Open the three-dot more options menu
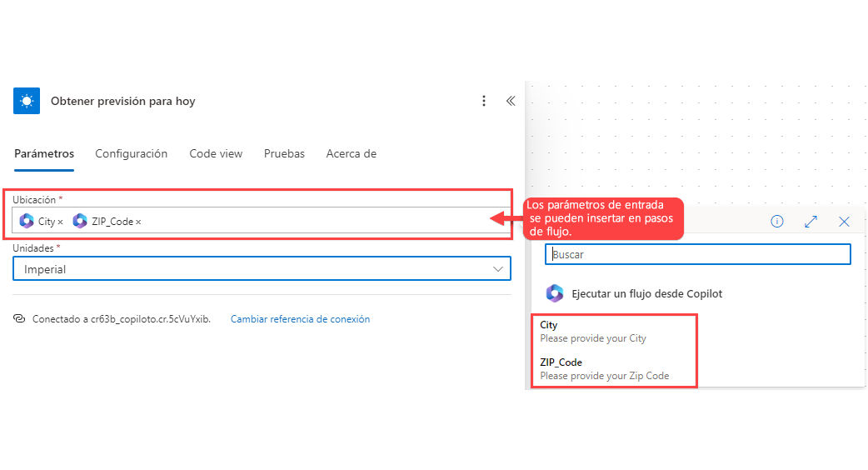This screenshot has width=868, height=470. [484, 101]
